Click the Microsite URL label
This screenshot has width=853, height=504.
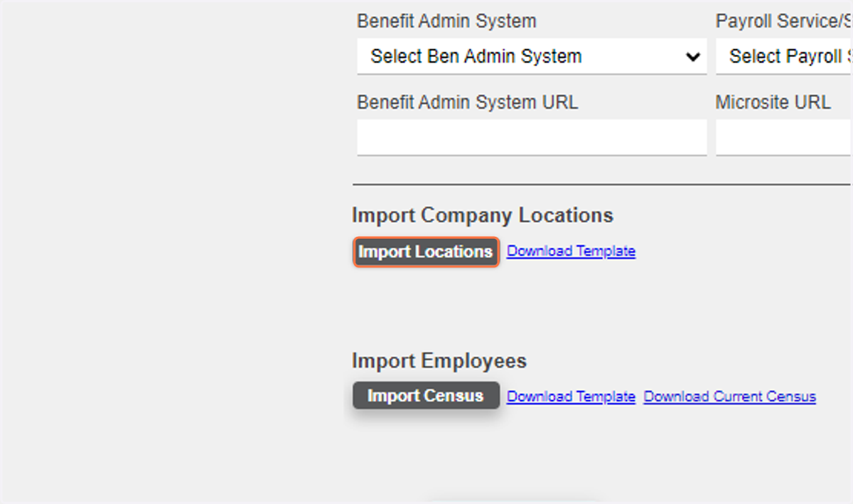click(773, 102)
